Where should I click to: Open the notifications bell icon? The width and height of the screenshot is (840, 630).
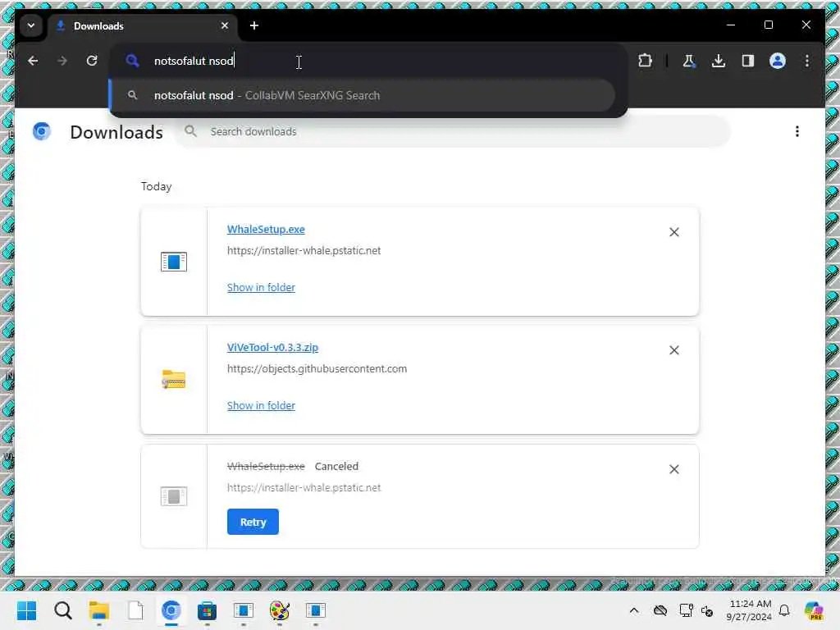click(783, 610)
